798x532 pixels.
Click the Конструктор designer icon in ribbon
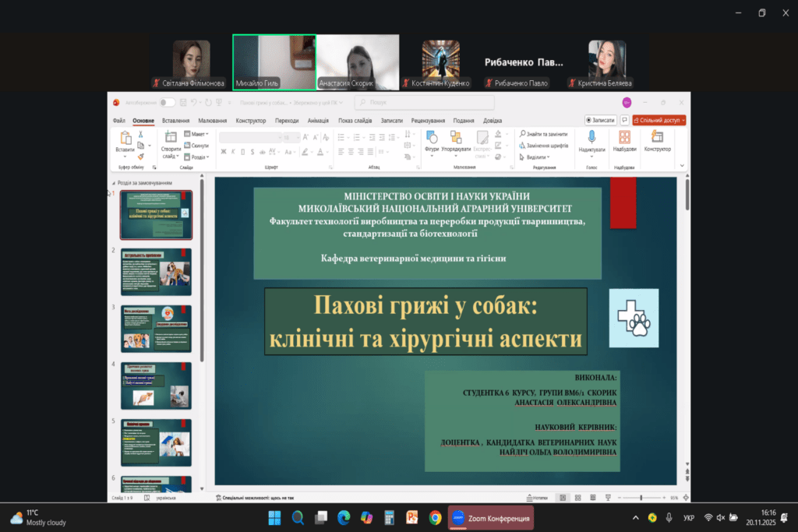(657, 137)
